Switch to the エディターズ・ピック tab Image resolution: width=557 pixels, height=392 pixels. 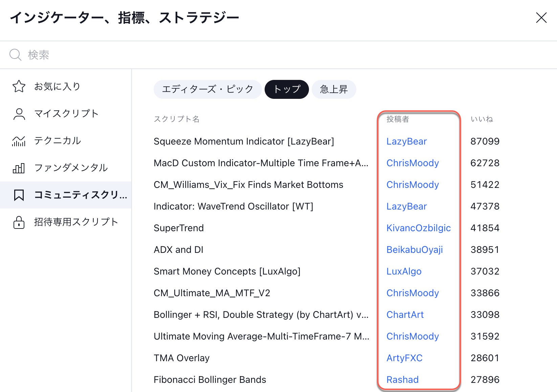[207, 89]
